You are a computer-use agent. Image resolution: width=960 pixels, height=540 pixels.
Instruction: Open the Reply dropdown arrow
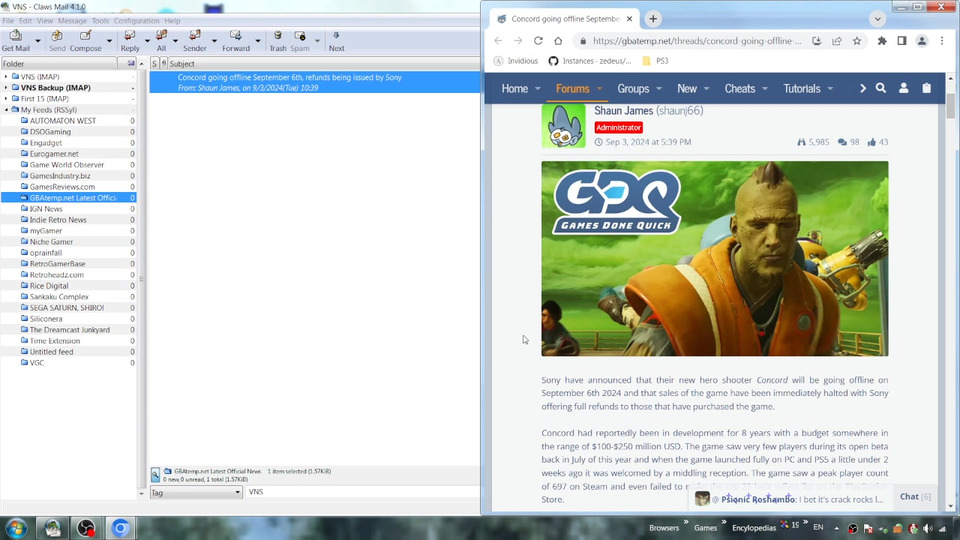pos(147,41)
